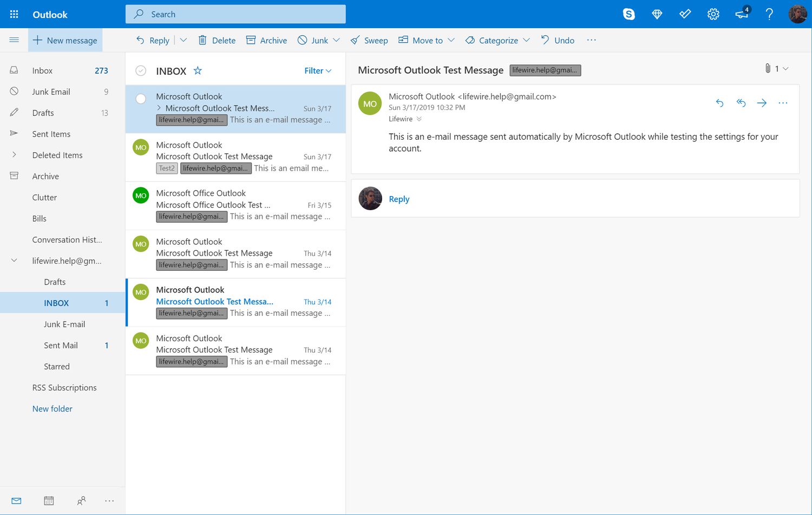
Task: Open Reply dropdown arrow in toolbar
Action: [x=183, y=40]
